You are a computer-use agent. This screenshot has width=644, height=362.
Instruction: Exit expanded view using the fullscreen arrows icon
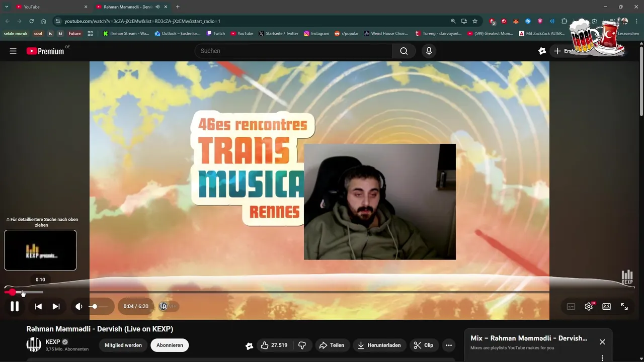[x=624, y=306]
